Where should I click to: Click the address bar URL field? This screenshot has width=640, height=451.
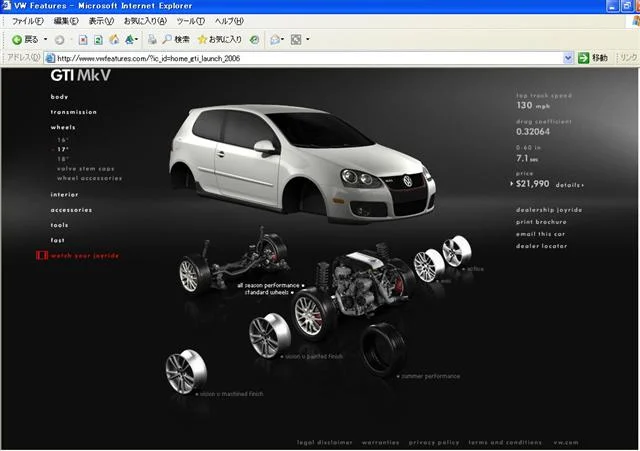[x=303, y=58]
